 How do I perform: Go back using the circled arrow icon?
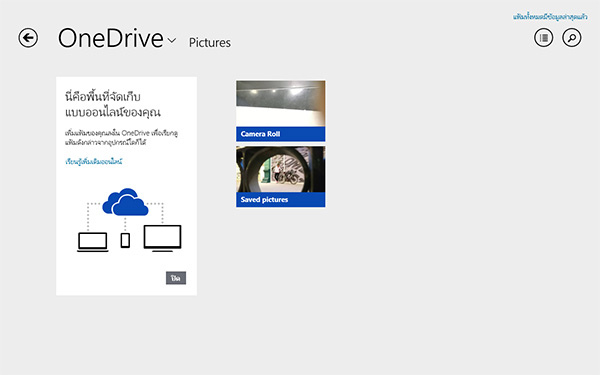pyautogui.click(x=28, y=38)
